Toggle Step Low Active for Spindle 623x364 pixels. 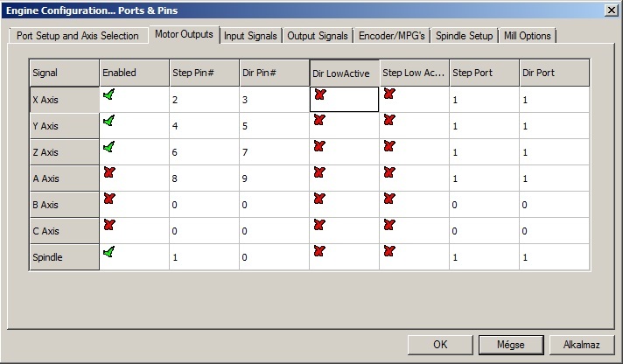(x=389, y=252)
